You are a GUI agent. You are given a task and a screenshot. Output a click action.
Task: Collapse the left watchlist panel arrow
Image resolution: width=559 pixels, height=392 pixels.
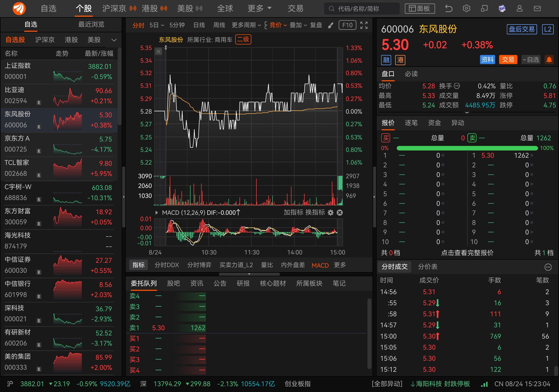tap(124, 197)
